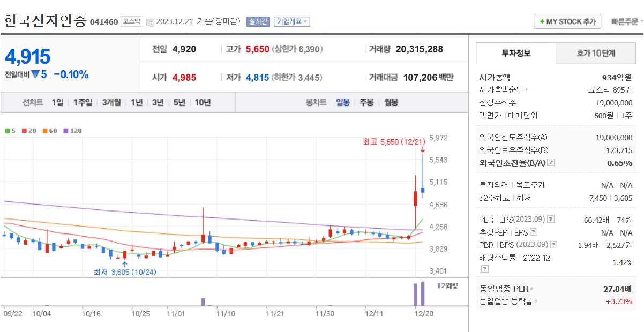Click the arrow beside 시가총액순위

(527, 90)
